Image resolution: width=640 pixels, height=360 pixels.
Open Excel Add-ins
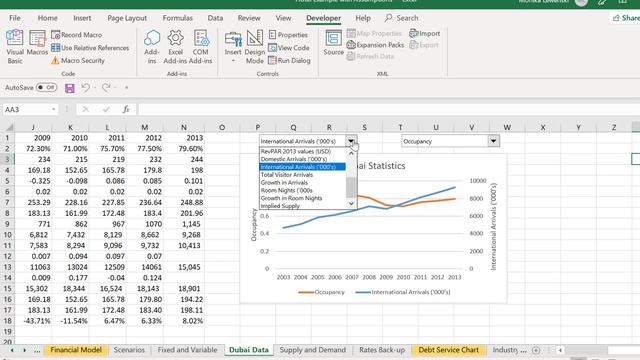coord(175,47)
